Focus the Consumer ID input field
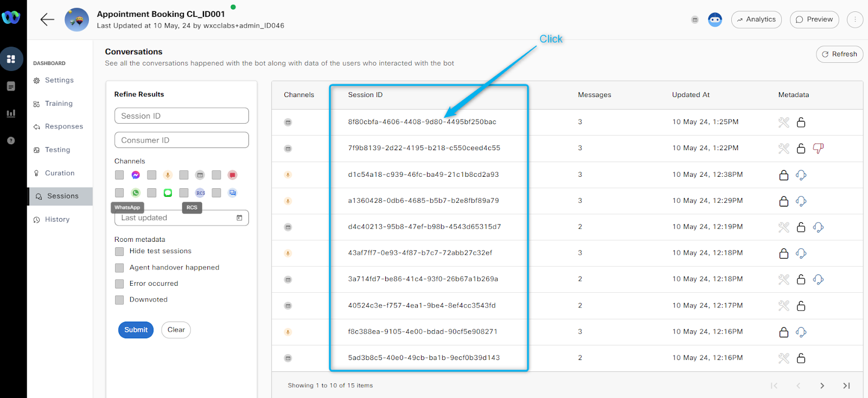Viewport: 868px width, 398px height. pyautogui.click(x=181, y=140)
